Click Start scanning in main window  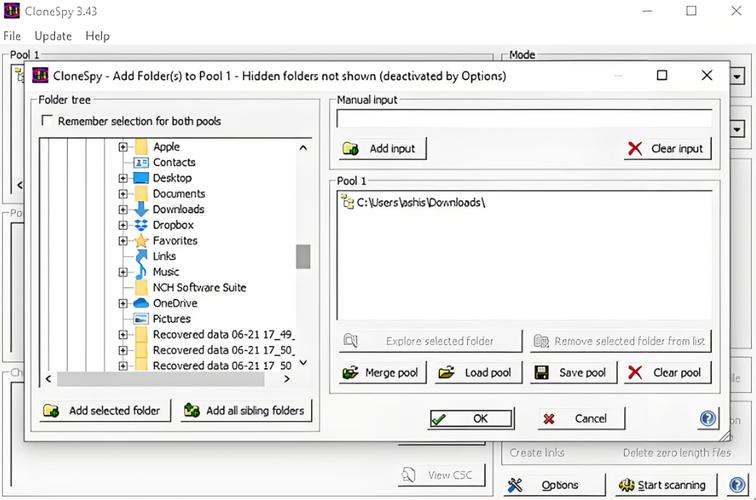coord(666,485)
